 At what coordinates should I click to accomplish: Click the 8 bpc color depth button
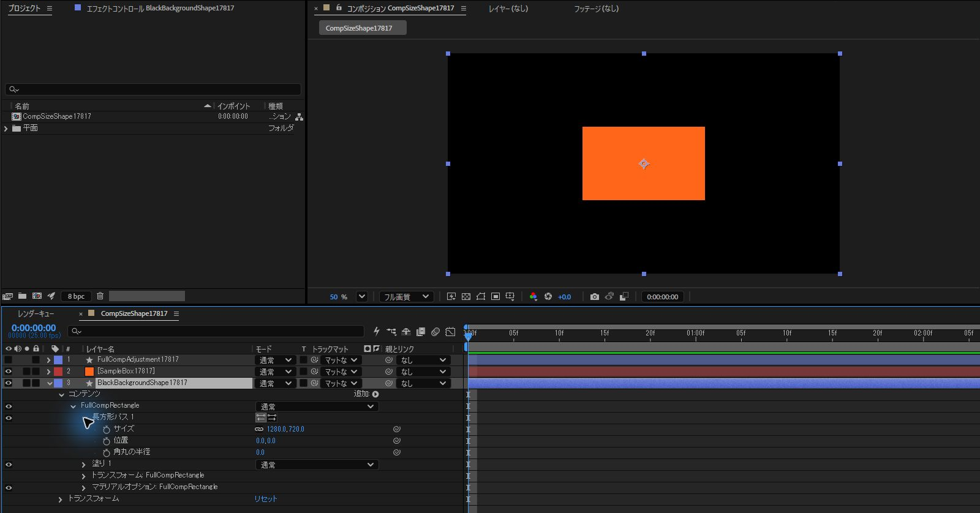pos(77,296)
